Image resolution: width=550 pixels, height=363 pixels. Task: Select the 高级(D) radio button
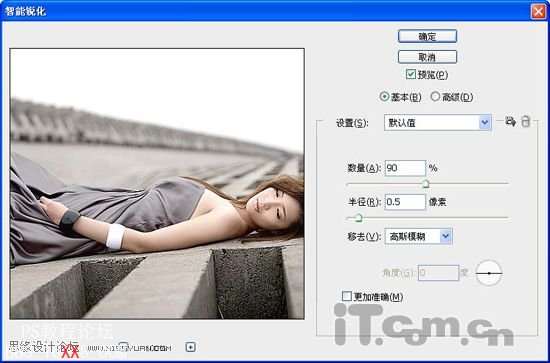tap(435, 96)
